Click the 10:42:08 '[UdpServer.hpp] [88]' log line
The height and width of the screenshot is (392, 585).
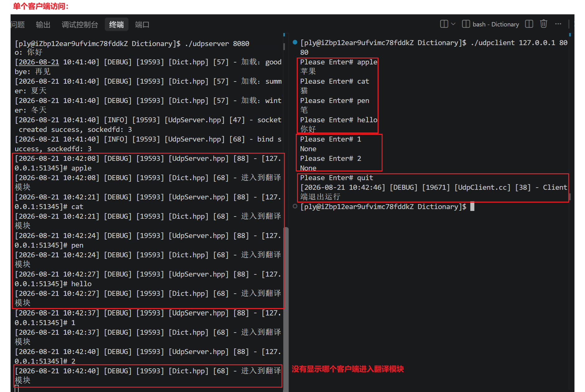click(148, 158)
